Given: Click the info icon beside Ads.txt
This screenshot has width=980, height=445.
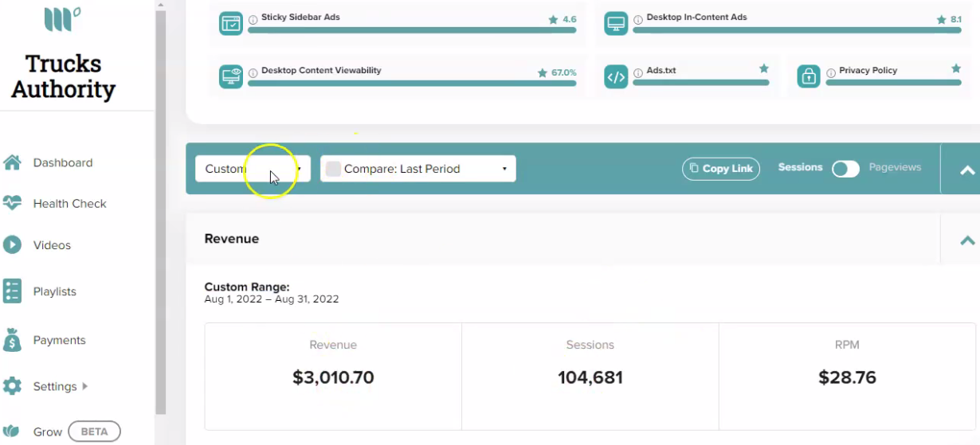Looking at the screenshot, I should (x=638, y=71).
